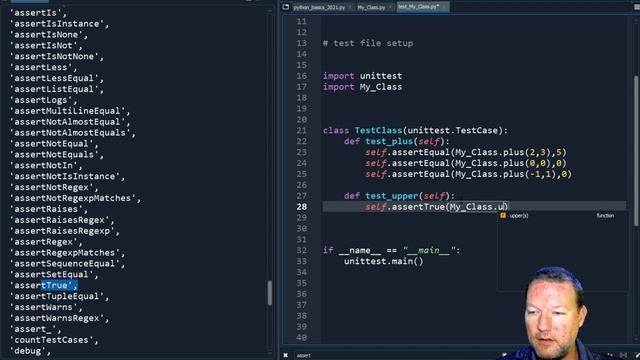Click the yellow function icon beside upper(s)
Viewport: 640px width, 360px height.
[x=503, y=216]
